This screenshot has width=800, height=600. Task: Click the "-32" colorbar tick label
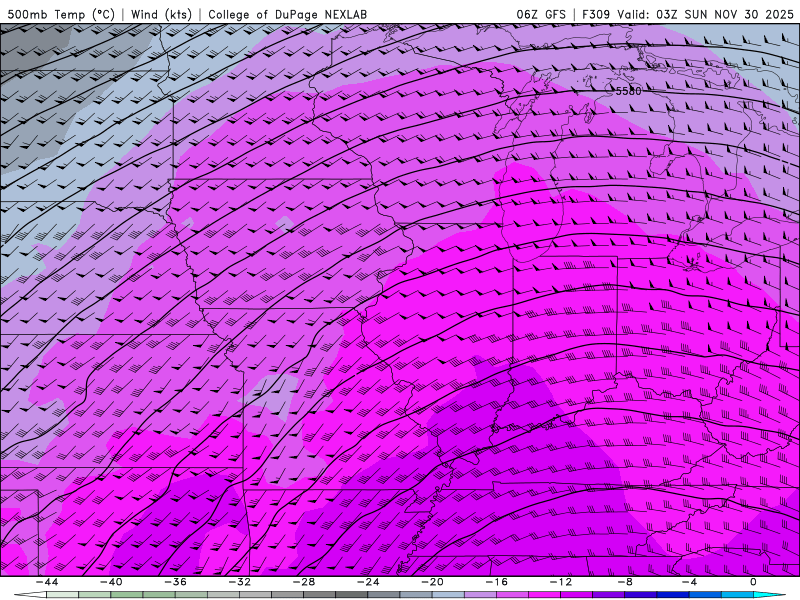pos(240,582)
